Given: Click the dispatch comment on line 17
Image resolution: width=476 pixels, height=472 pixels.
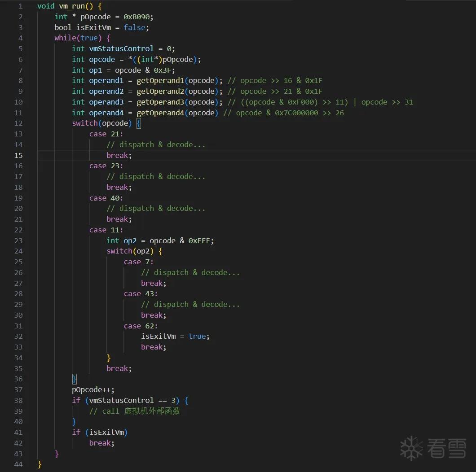Looking at the screenshot, I should coord(156,176).
